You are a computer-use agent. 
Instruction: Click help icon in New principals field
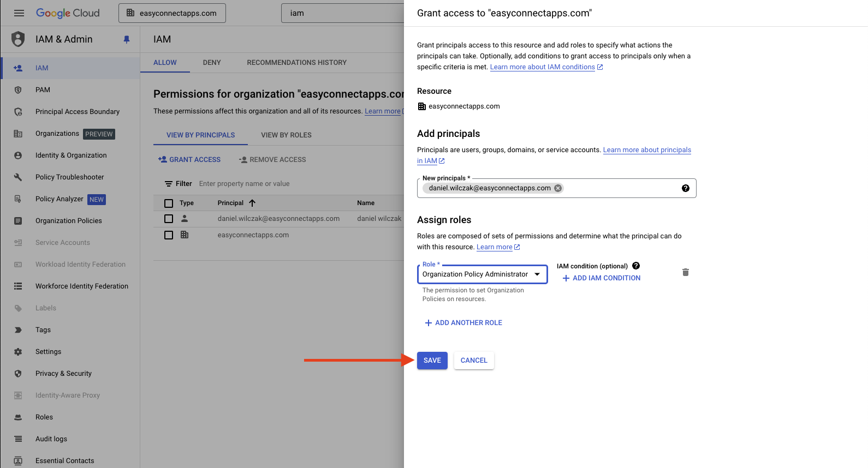point(686,188)
